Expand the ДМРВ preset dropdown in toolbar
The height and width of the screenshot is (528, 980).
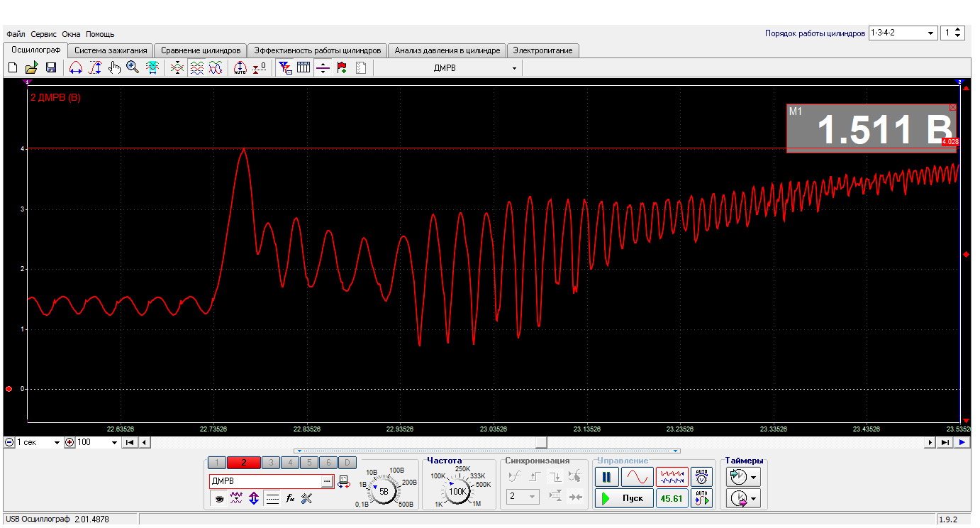coord(514,68)
